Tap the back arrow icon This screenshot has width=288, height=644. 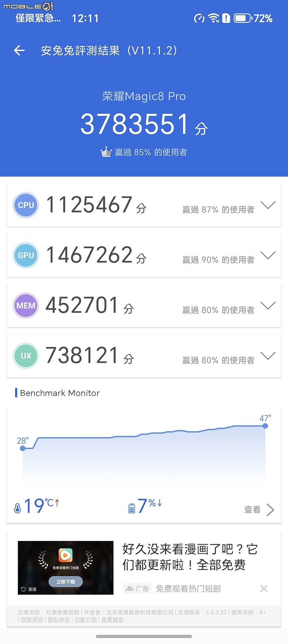click(19, 51)
